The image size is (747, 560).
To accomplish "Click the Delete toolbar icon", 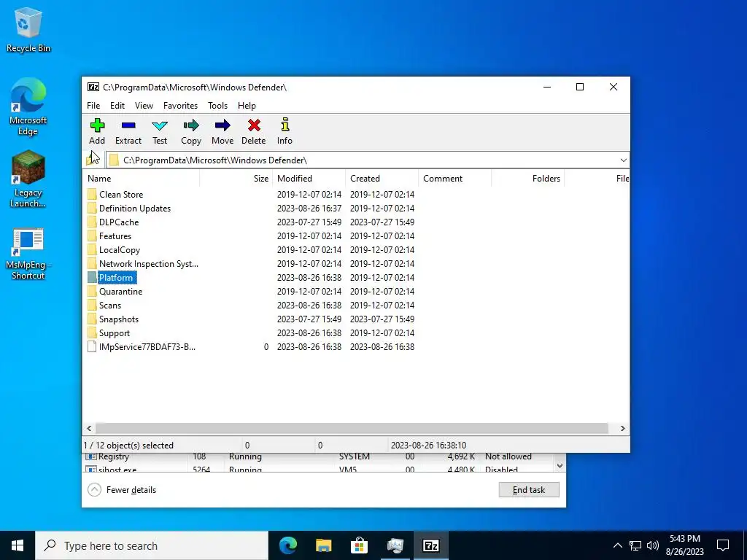I will [254, 125].
